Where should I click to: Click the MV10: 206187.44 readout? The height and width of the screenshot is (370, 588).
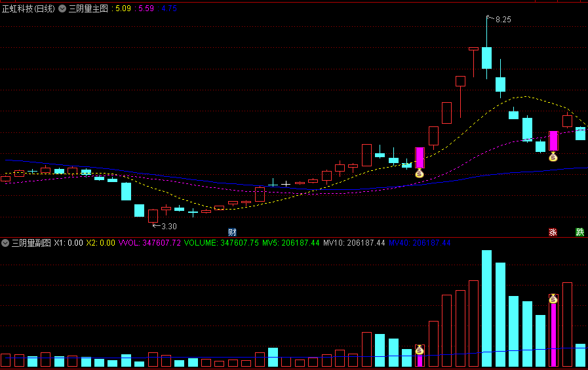click(x=354, y=243)
